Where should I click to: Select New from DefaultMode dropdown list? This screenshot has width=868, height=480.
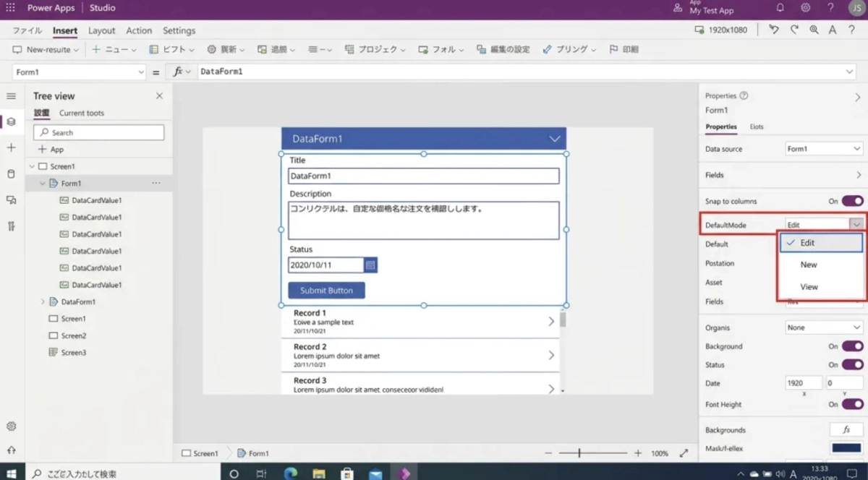click(x=809, y=265)
